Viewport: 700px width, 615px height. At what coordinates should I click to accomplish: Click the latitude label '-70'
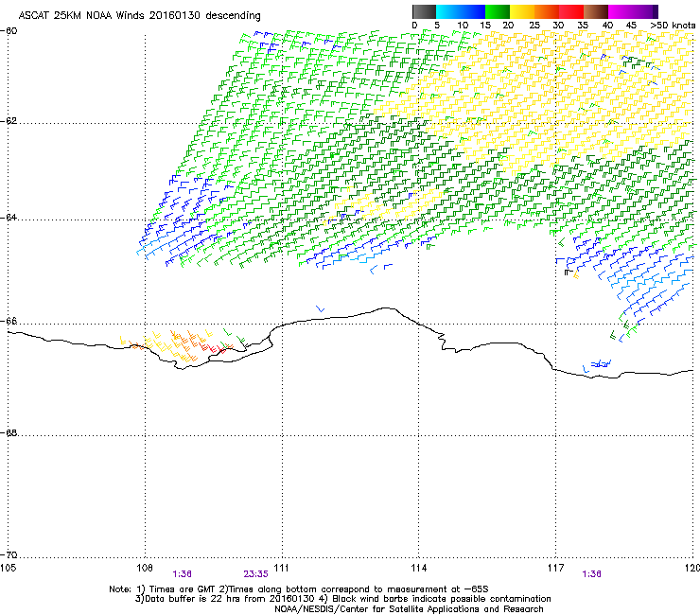(x=9, y=555)
